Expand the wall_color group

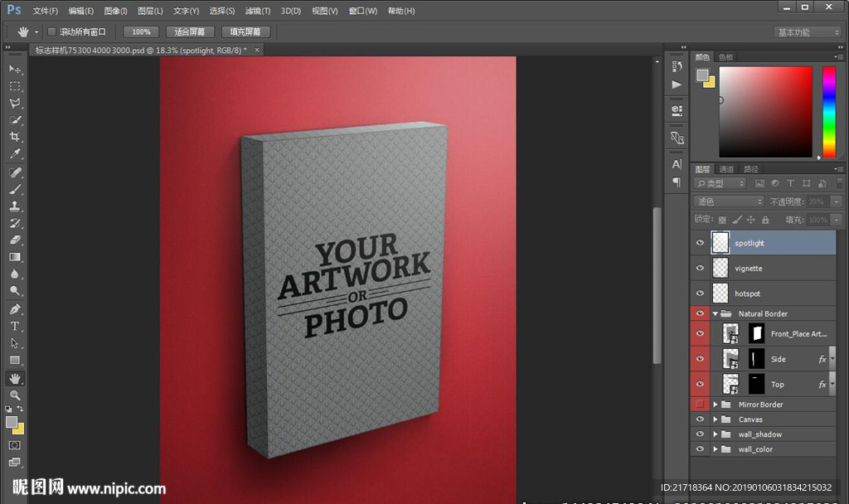[x=716, y=448]
